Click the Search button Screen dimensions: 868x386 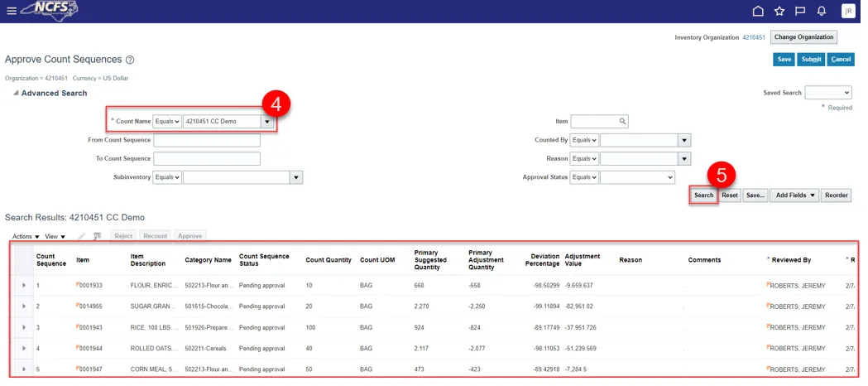click(703, 195)
